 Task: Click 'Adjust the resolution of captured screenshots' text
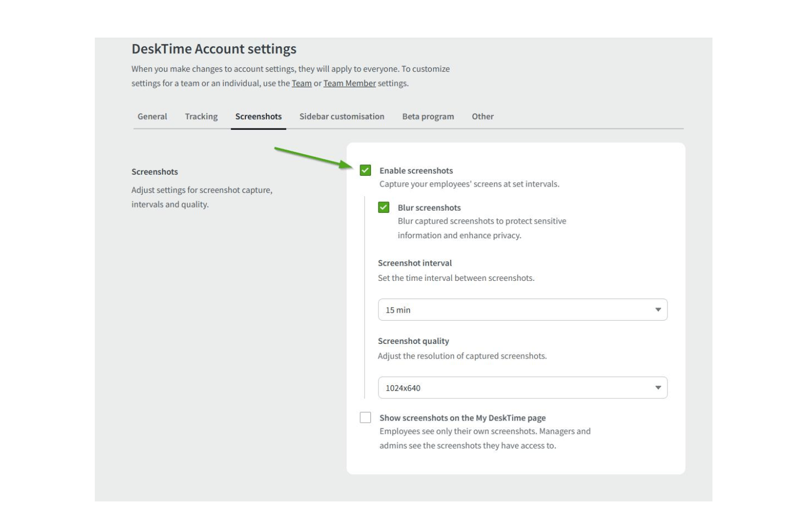click(462, 356)
